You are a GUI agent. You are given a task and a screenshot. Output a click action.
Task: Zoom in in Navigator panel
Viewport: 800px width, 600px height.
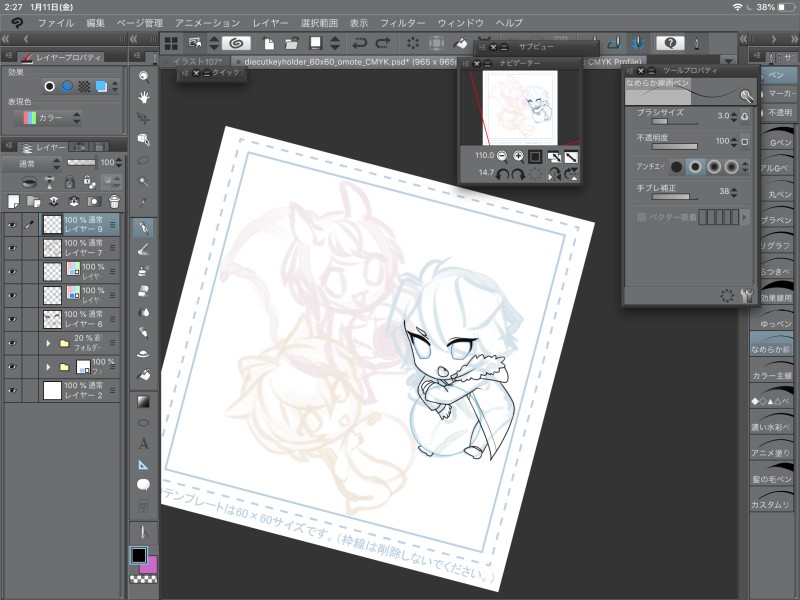(518, 156)
